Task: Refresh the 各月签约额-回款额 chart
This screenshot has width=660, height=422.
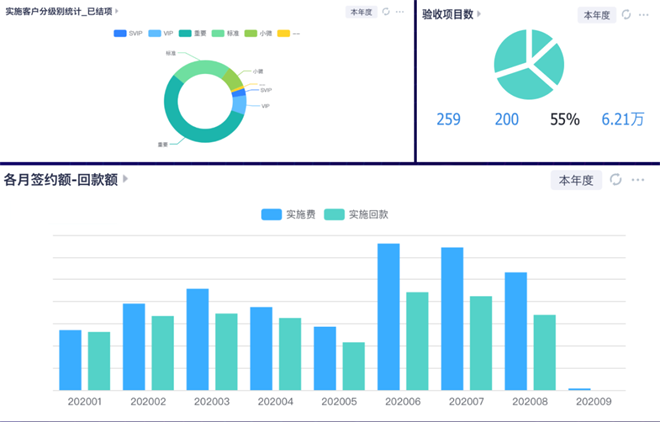Action: click(x=616, y=180)
